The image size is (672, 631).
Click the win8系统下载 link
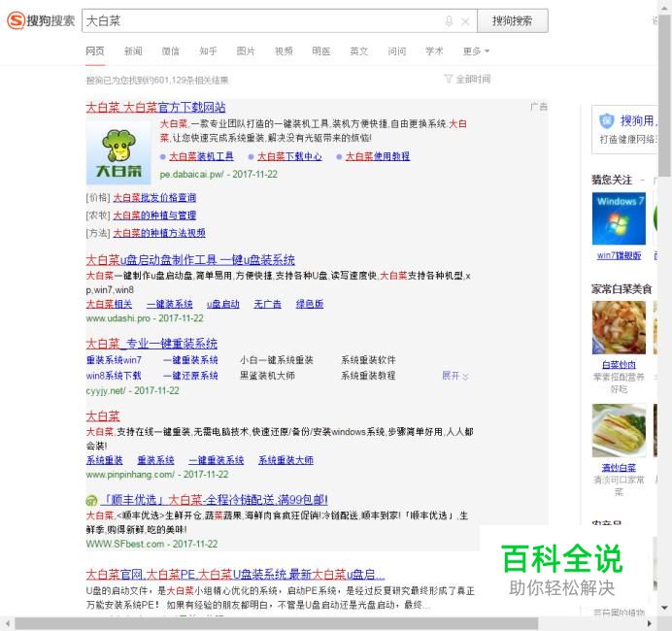click(114, 376)
